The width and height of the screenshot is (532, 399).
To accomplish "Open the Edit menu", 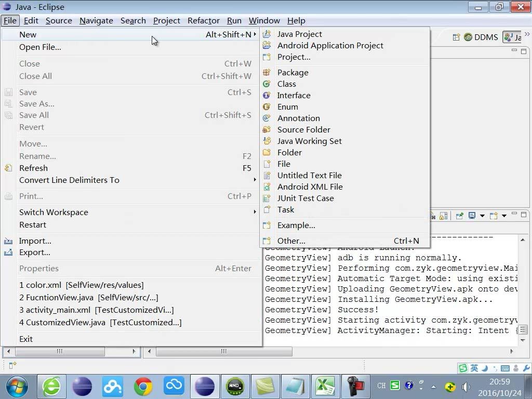I will coord(31,21).
